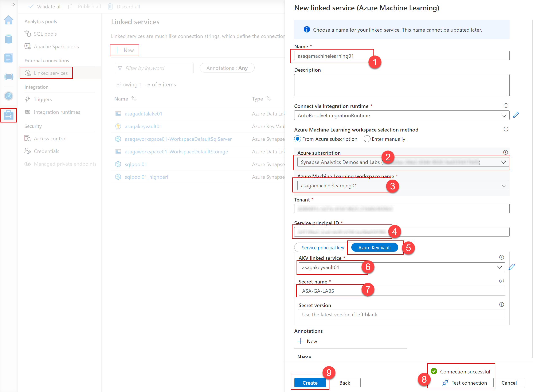The width and height of the screenshot is (533, 392).
Task: Click New linked service button
Action: click(x=124, y=50)
